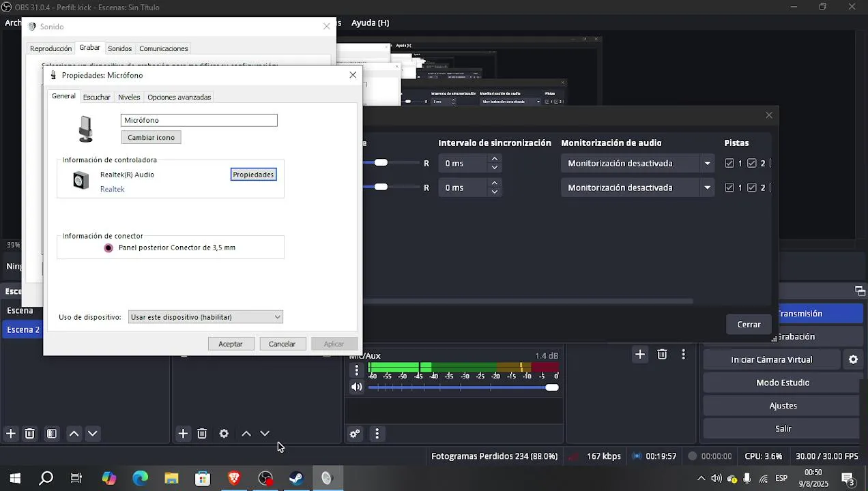The height and width of the screenshot is (491, 868).
Task: Switch to the OBS Studio taskbar icon
Action: click(x=265, y=479)
